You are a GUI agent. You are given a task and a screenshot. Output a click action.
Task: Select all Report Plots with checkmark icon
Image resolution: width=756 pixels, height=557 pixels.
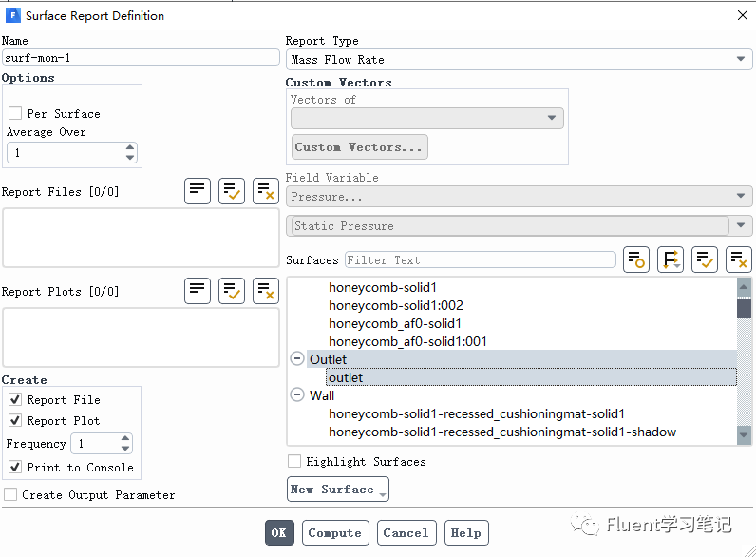pos(232,291)
